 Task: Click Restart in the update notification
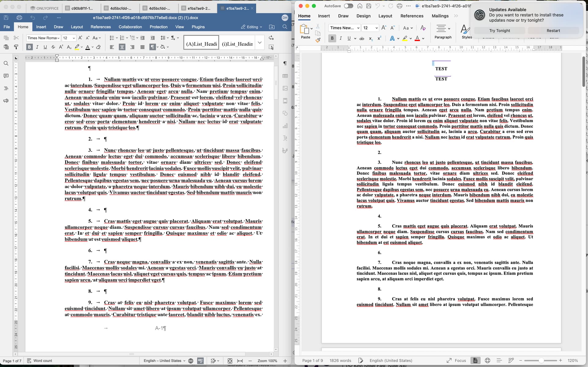point(553,31)
